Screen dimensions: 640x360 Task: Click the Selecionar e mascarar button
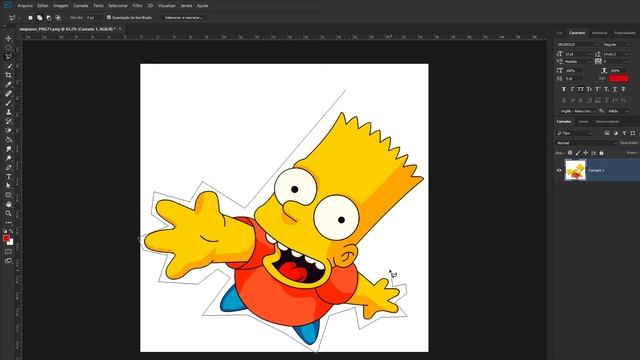(x=184, y=18)
